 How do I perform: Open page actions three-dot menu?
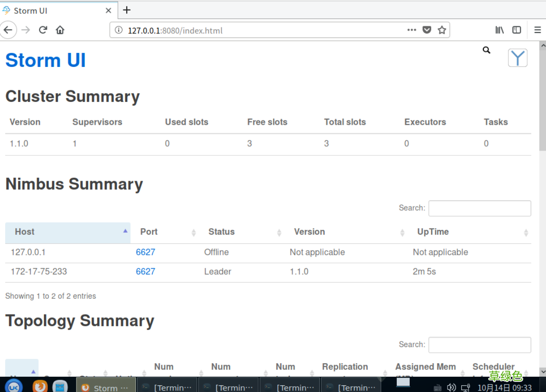coord(412,30)
